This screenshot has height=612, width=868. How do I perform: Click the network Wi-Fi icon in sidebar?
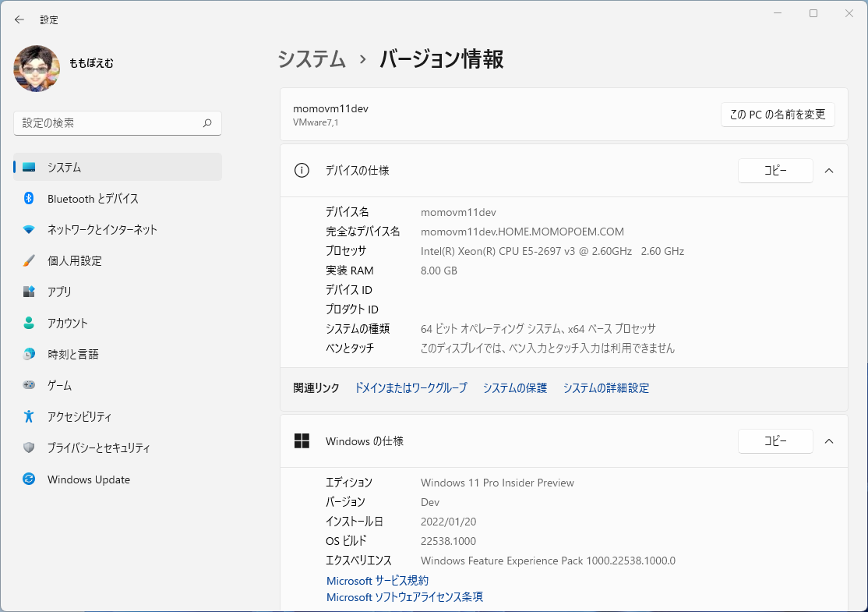click(29, 229)
